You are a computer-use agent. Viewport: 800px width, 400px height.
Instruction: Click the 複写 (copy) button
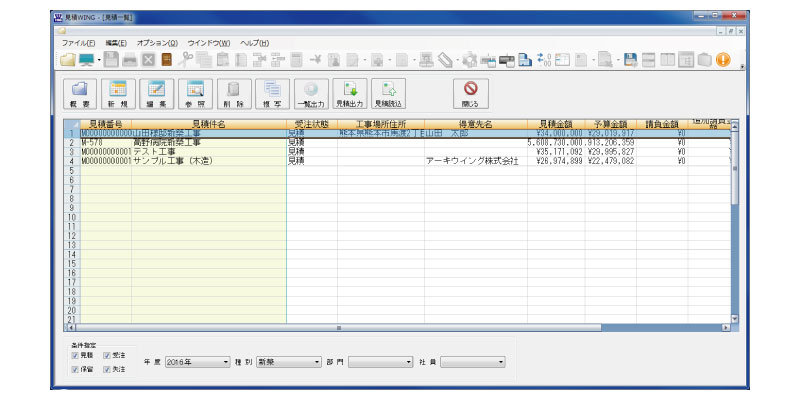point(271,93)
